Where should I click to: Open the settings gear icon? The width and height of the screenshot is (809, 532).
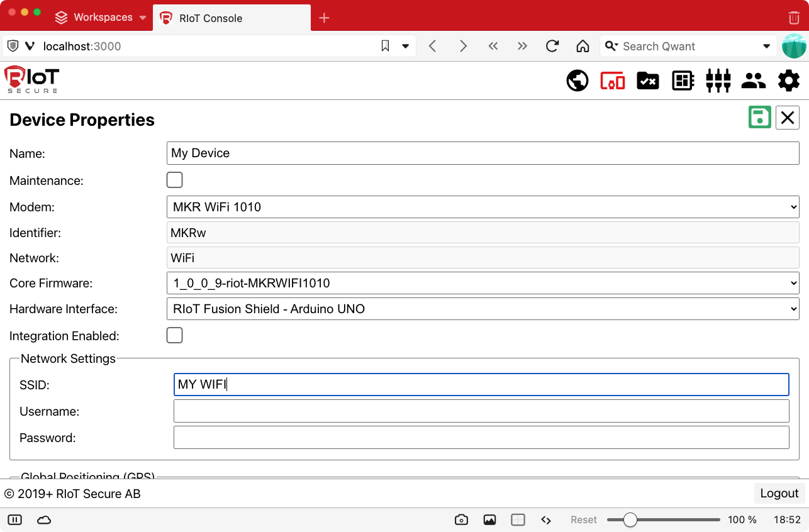click(788, 80)
